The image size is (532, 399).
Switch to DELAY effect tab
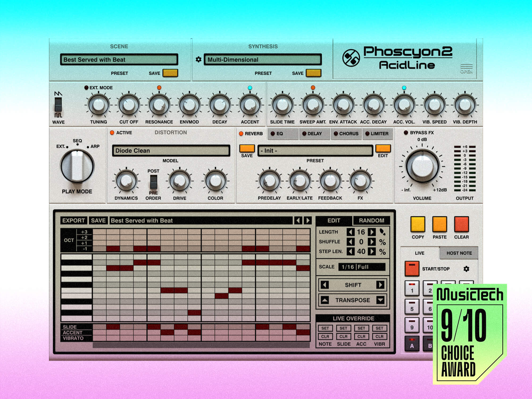(x=315, y=134)
